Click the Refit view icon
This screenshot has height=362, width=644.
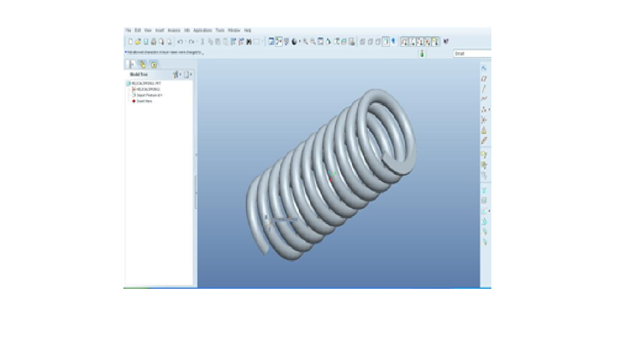coord(321,41)
